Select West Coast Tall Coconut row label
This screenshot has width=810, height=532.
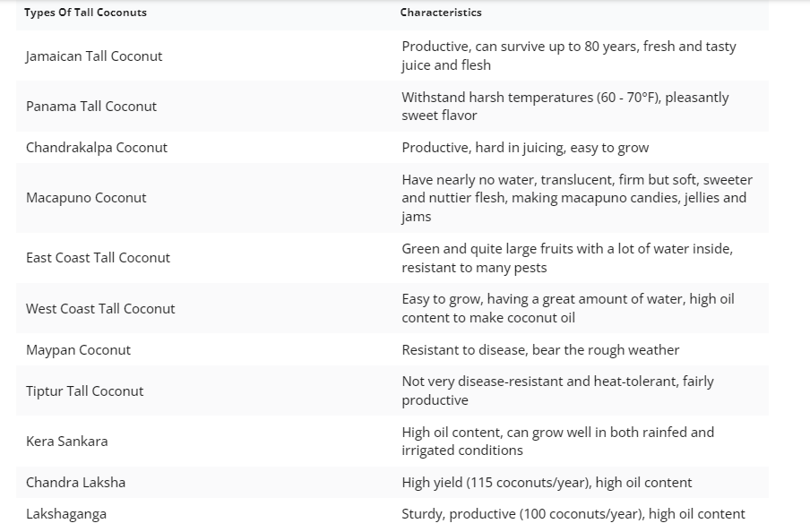click(x=100, y=308)
